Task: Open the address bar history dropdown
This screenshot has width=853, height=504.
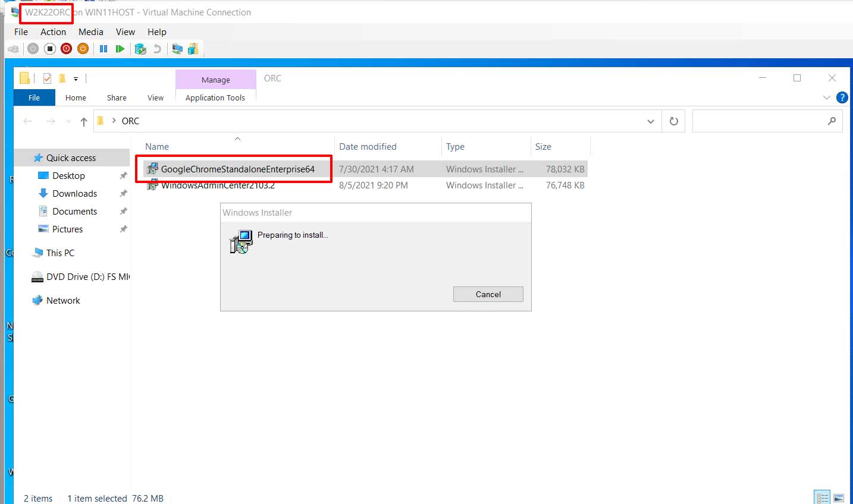Action: (x=651, y=121)
